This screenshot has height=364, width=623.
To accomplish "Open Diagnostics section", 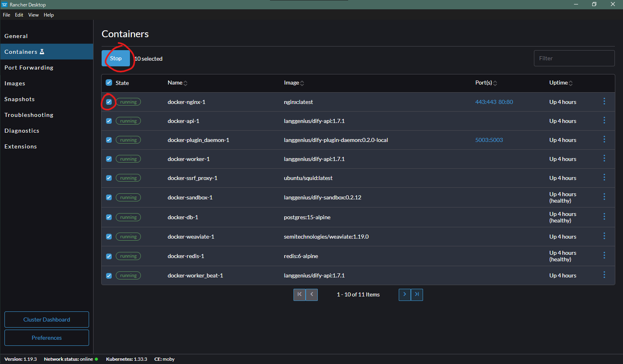I will [x=47, y=131].
